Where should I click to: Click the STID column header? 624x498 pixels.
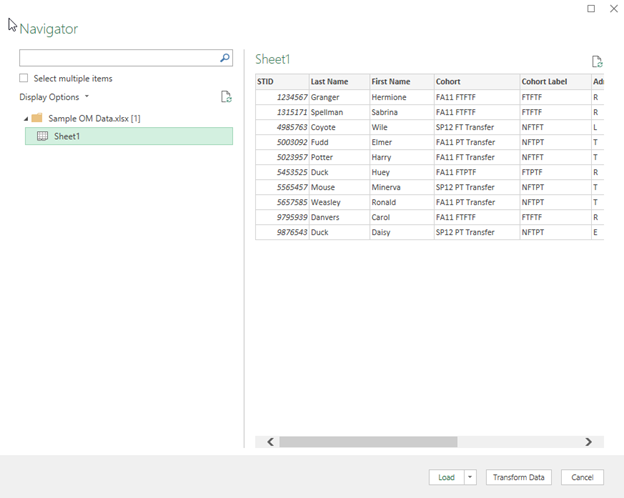click(282, 82)
